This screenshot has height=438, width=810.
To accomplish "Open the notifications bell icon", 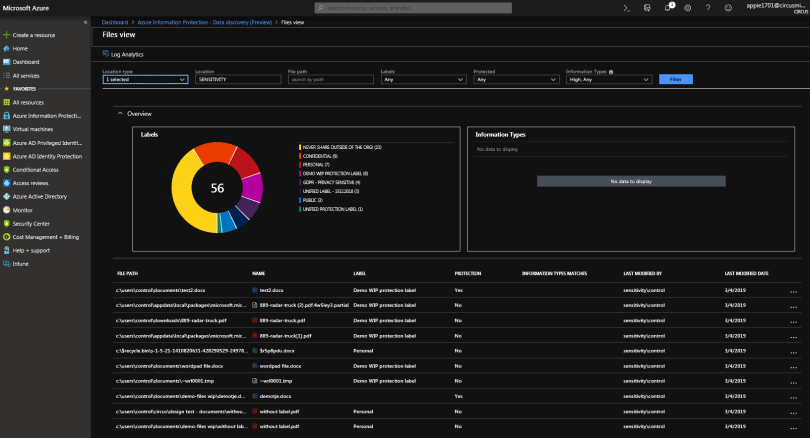I will pyautogui.click(x=668, y=7).
